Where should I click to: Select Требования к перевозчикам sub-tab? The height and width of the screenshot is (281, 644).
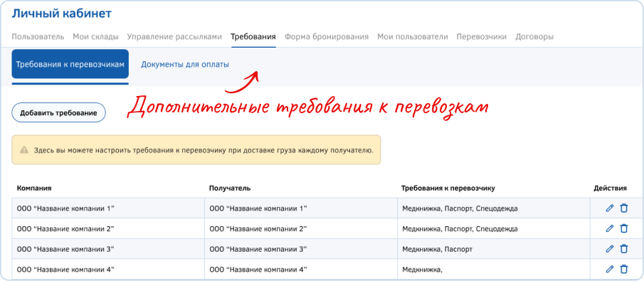pyautogui.click(x=70, y=64)
